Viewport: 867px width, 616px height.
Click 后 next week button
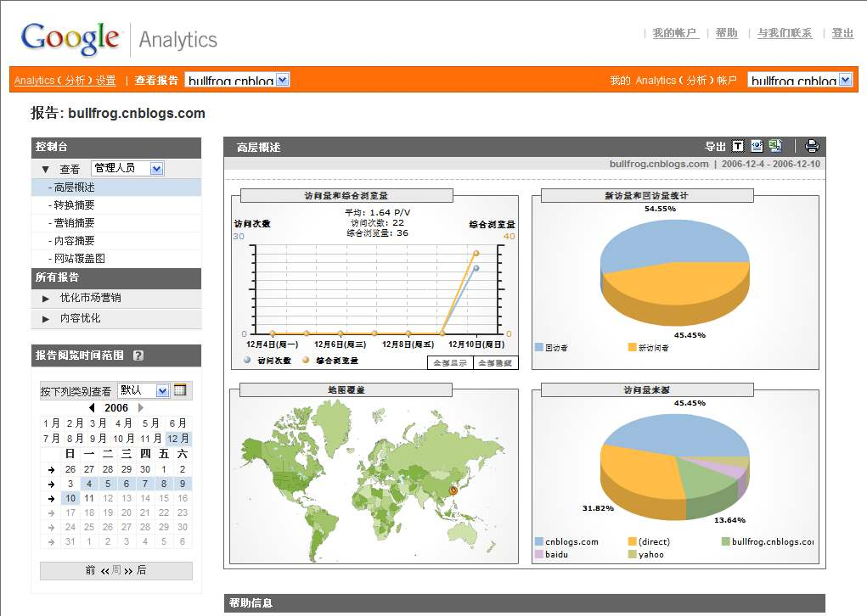(x=142, y=570)
